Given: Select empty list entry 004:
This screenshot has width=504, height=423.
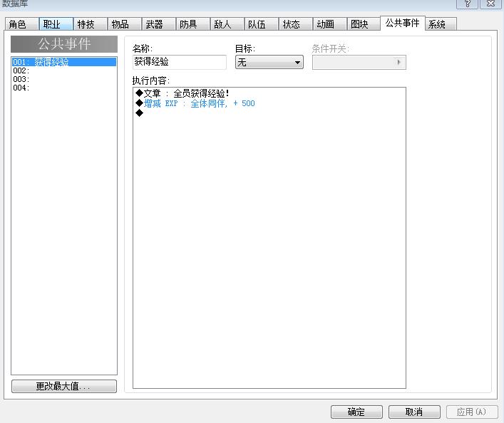Looking at the screenshot, I should (64, 88).
